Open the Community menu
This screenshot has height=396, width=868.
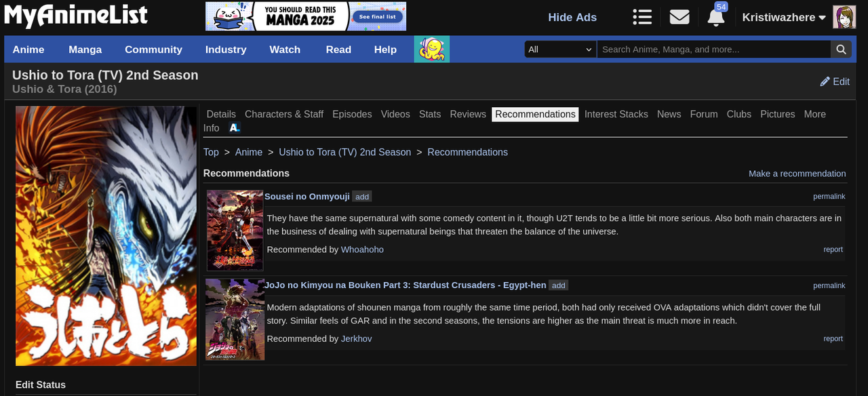[x=153, y=49]
